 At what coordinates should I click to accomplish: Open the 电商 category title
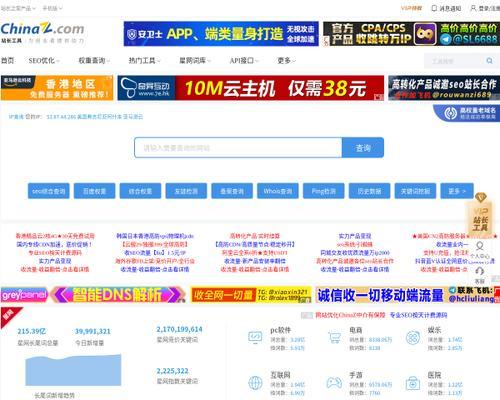tap(356, 330)
